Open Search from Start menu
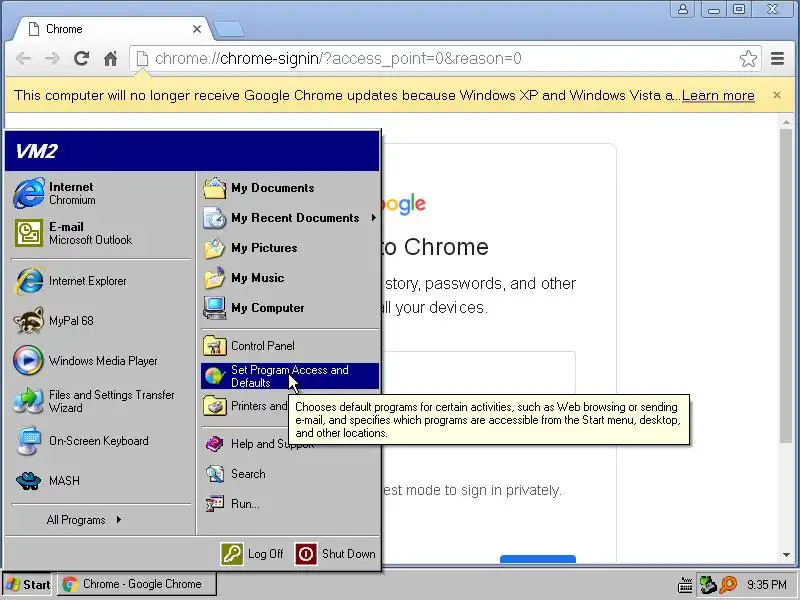 coord(289,474)
